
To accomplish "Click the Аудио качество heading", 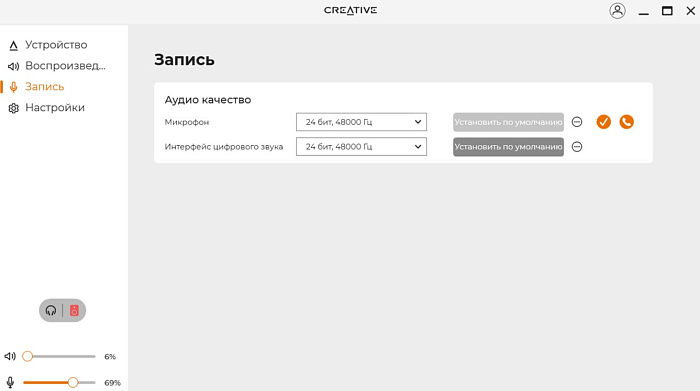I will click(x=208, y=100).
